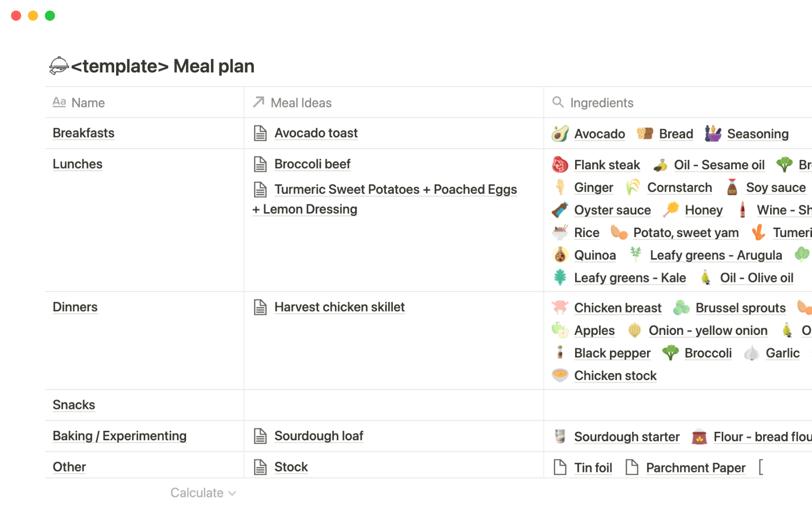Screen dimensions: 812x508
Task: Open the Baking / Experimenting row
Action: click(x=119, y=436)
